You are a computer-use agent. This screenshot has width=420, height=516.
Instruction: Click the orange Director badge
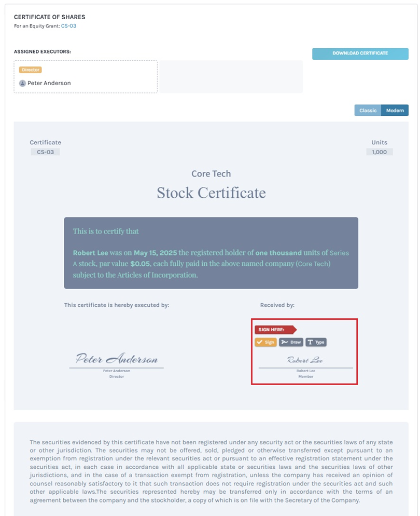tap(31, 70)
